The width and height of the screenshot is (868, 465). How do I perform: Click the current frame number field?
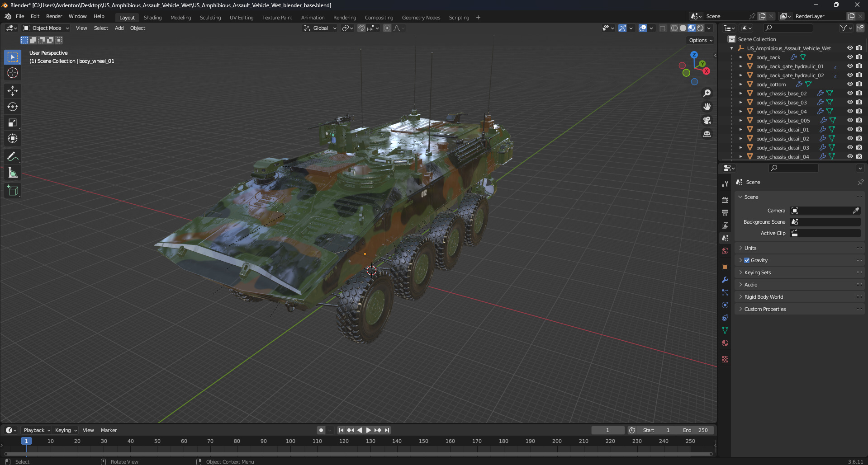(607, 430)
